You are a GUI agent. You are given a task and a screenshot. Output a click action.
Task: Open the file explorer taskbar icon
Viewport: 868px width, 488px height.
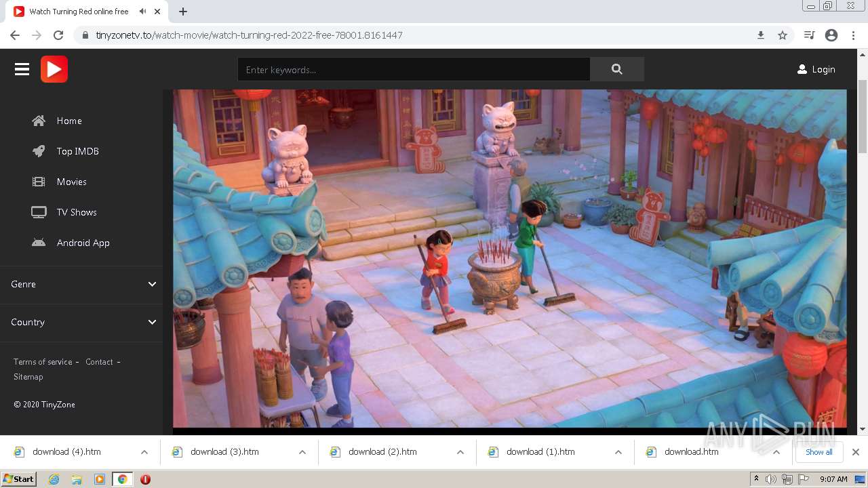point(77,479)
